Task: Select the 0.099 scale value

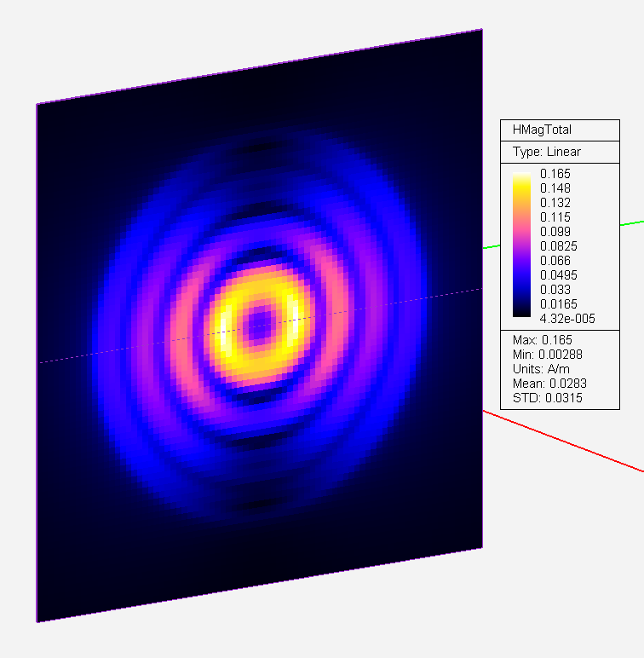Action: pos(555,232)
